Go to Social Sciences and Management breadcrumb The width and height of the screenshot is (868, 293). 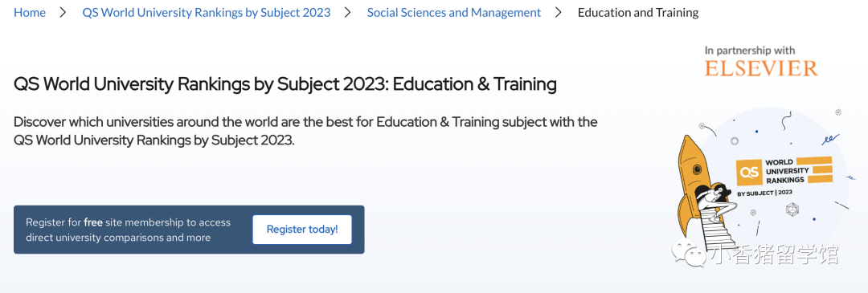pos(454,12)
